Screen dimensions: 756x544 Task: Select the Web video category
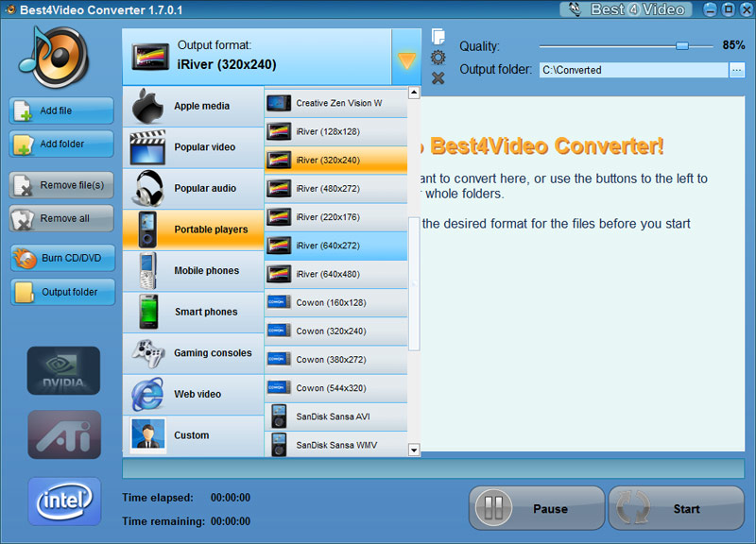click(x=194, y=394)
